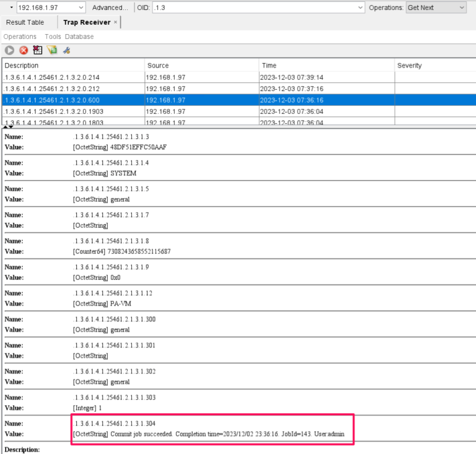
Task: Click the clear trap table icon
Action: pyautogui.click(x=38, y=50)
